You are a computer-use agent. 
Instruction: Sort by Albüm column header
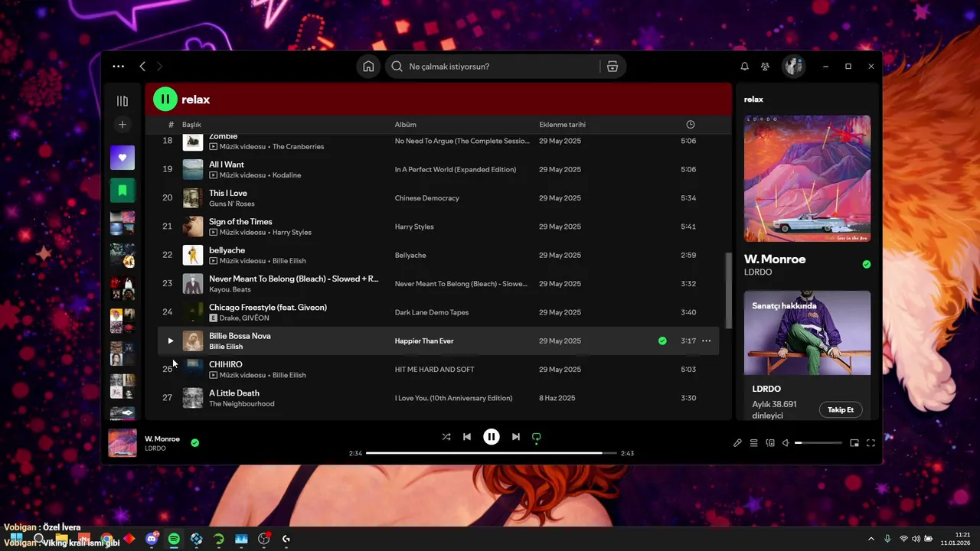[x=406, y=125]
